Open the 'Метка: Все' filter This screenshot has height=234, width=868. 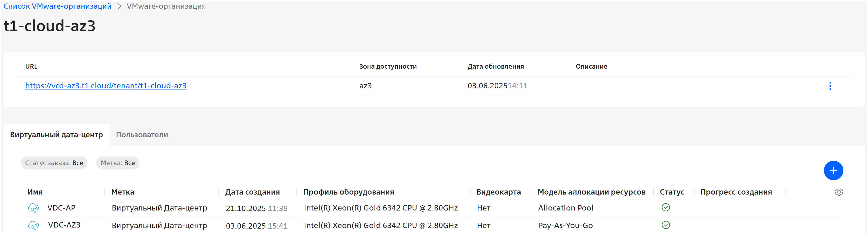[x=118, y=163]
